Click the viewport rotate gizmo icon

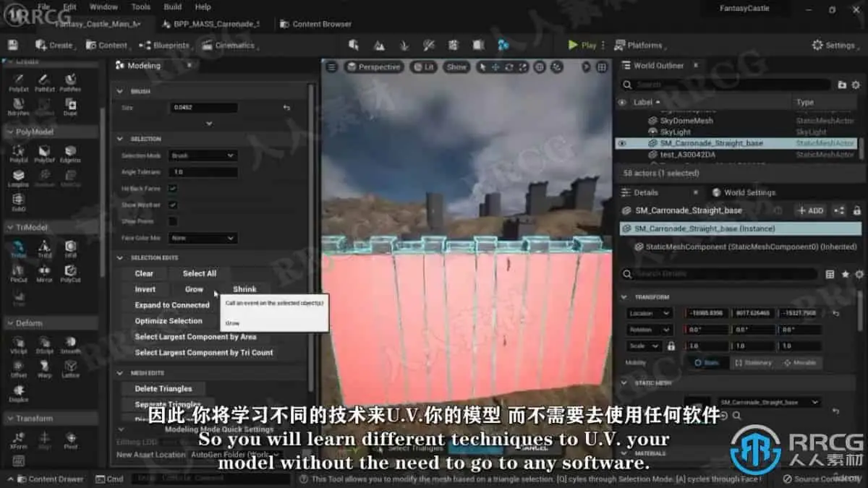pos(509,67)
